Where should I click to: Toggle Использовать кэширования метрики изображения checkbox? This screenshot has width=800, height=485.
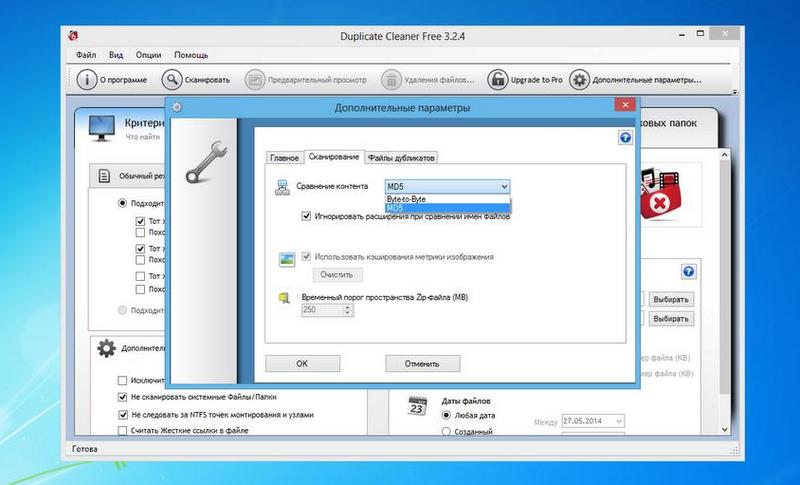pyautogui.click(x=306, y=257)
